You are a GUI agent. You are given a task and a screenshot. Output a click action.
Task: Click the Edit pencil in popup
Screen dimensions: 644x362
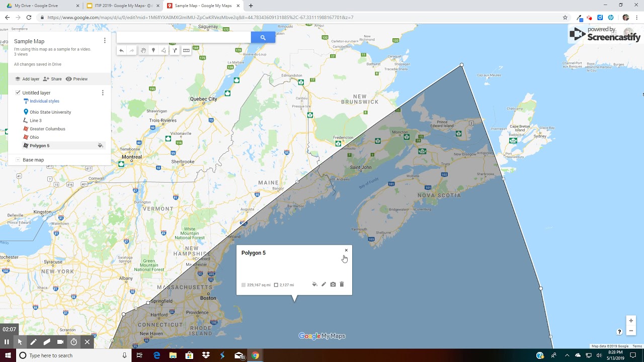pyautogui.click(x=324, y=285)
